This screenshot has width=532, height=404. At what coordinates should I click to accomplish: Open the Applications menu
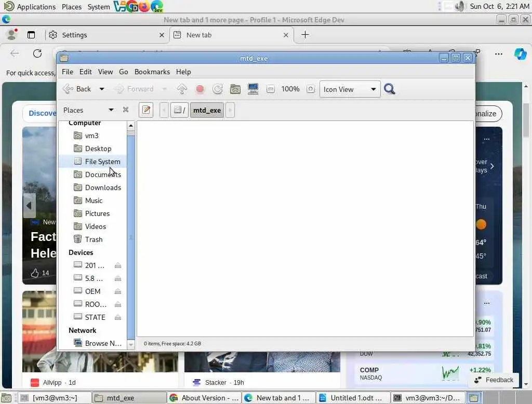pos(30,6)
